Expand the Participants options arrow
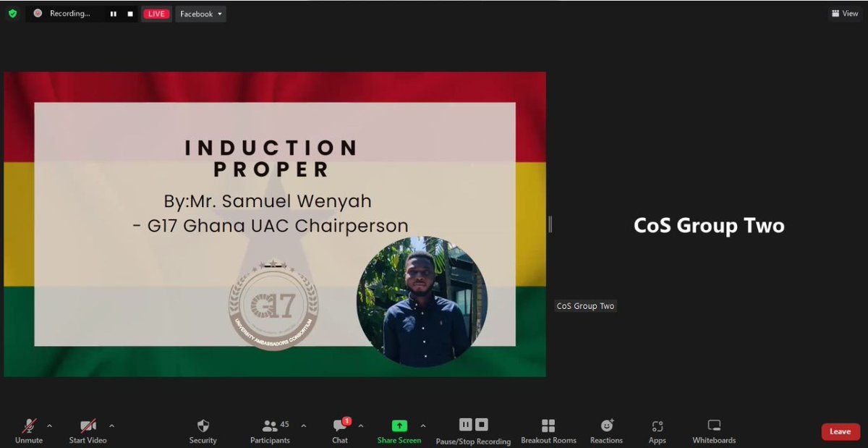 [x=303, y=426]
